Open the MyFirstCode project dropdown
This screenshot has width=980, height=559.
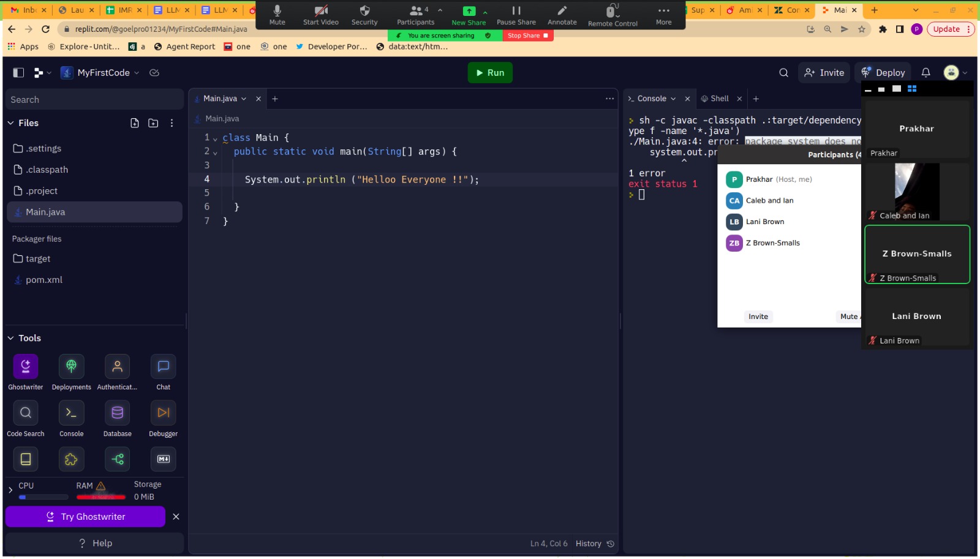click(104, 73)
